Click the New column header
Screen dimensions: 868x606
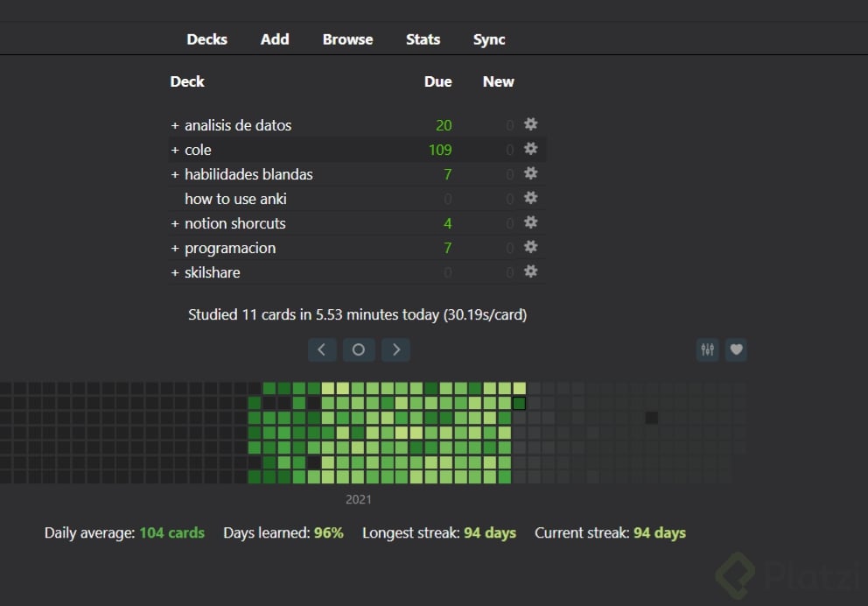(498, 81)
